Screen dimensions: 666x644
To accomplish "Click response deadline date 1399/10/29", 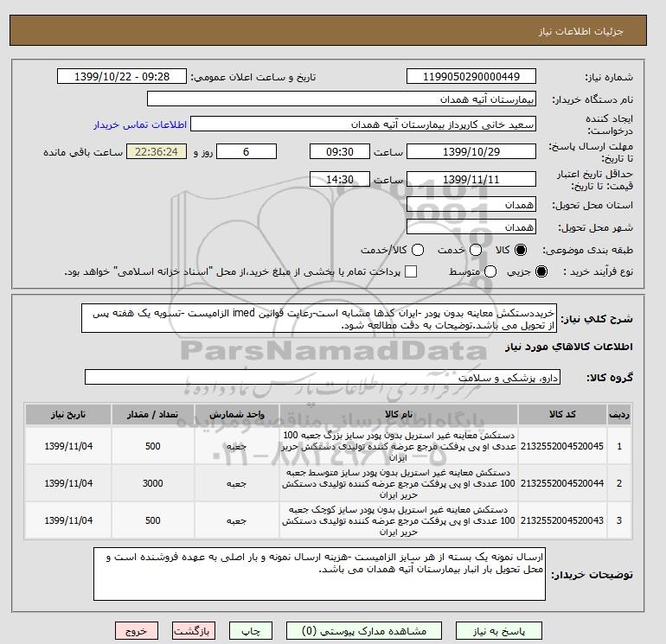I will pos(471,151).
